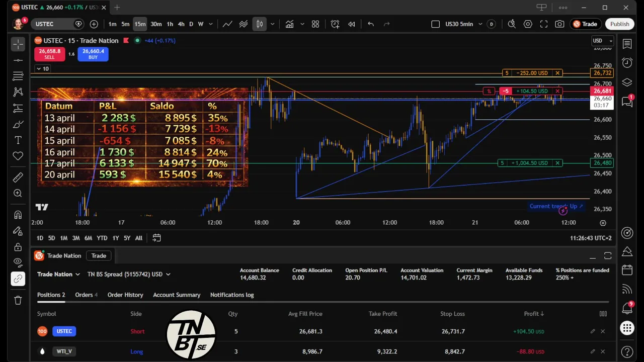Select the crosshair cursor tool
This screenshot has width=644, height=362.
[x=18, y=44]
